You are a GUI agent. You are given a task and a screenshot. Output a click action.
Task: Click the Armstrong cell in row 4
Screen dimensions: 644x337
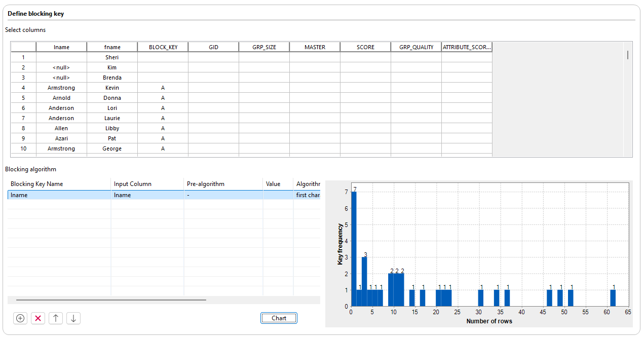(x=61, y=88)
